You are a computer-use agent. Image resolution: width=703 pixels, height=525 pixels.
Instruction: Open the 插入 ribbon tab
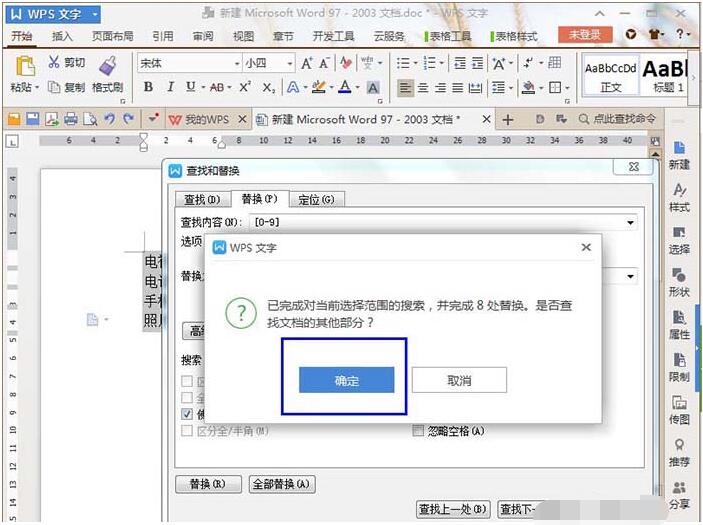pyautogui.click(x=62, y=36)
